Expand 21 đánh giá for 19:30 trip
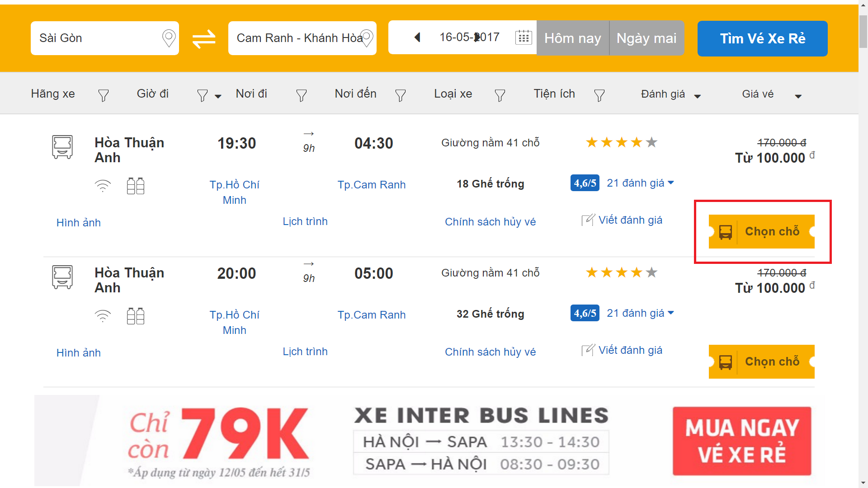 (640, 183)
